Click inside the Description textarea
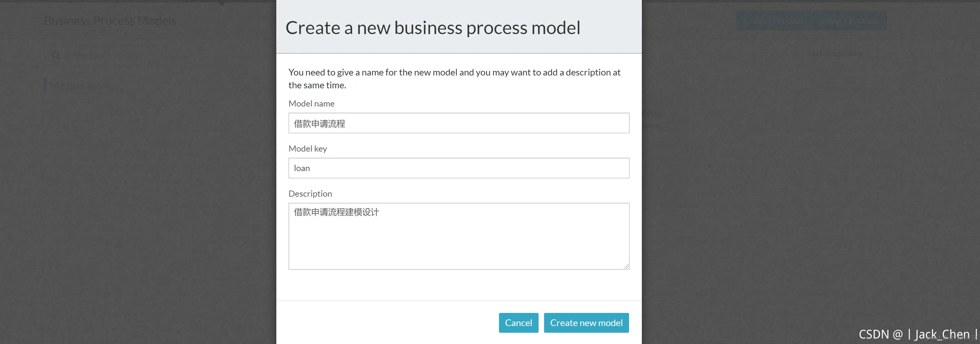Image resolution: width=980 pixels, height=344 pixels. tap(459, 236)
